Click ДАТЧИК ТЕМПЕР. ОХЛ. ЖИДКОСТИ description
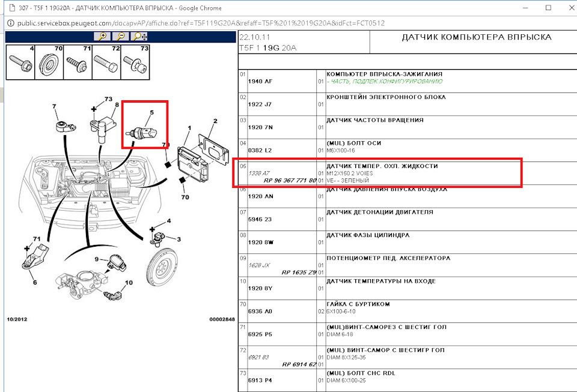The height and width of the screenshot is (392, 577). pos(382,166)
